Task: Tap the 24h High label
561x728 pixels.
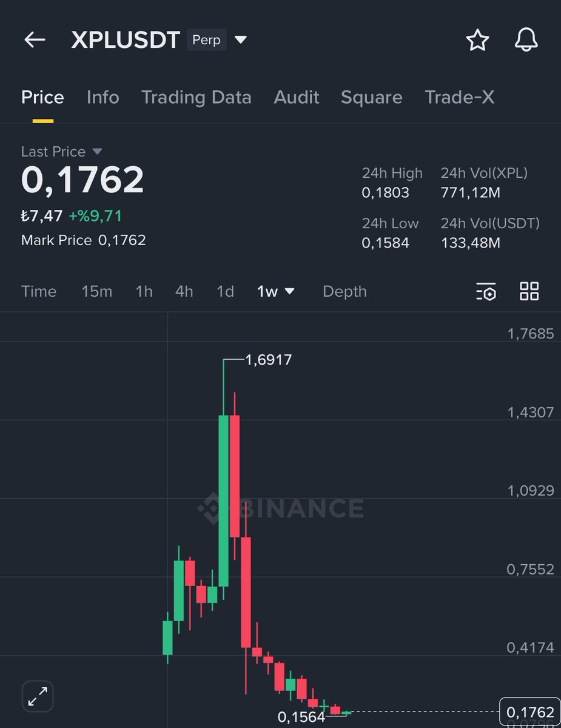Action: coord(392,174)
